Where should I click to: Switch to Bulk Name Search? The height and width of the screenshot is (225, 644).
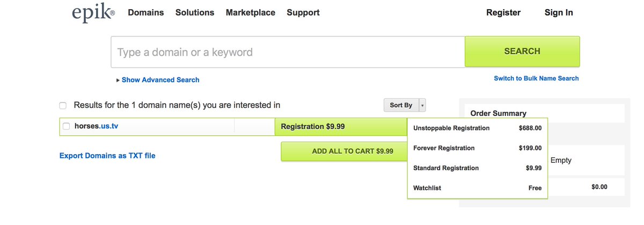click(536, 78)
